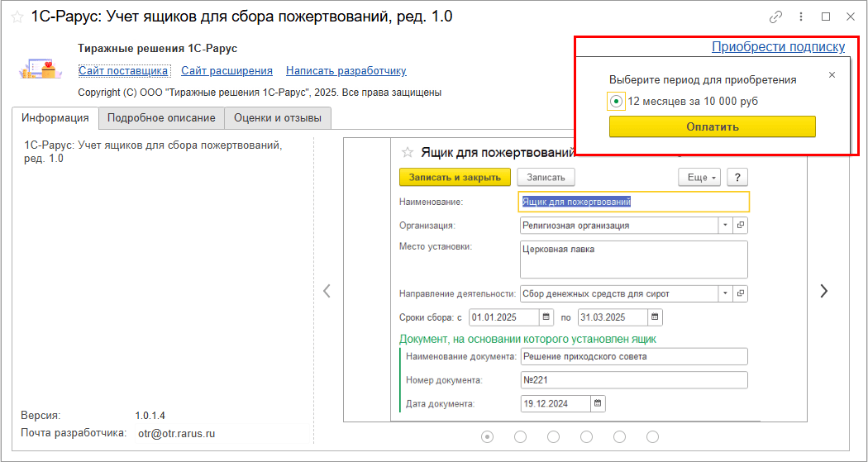This screenshot has height=462, width=868.
Task: Click the Наименование документа field
Action: coord(634,356)
